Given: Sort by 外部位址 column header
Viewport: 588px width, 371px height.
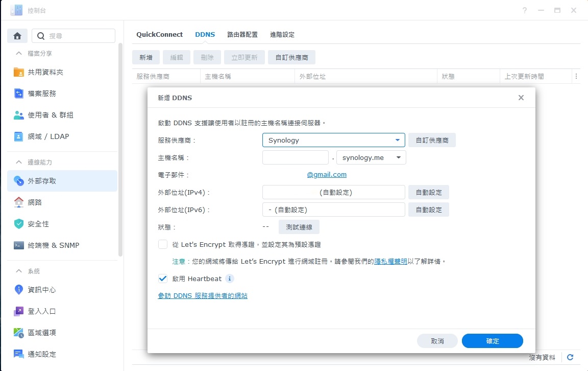Looking at the screenshot, I should coord(366,76).
